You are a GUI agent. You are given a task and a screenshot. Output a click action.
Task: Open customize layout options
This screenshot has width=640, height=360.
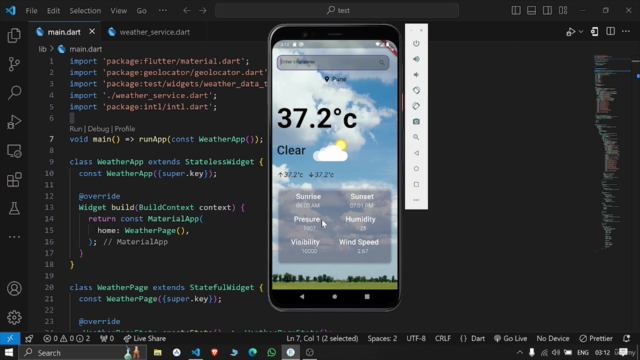tap(563, 11)
